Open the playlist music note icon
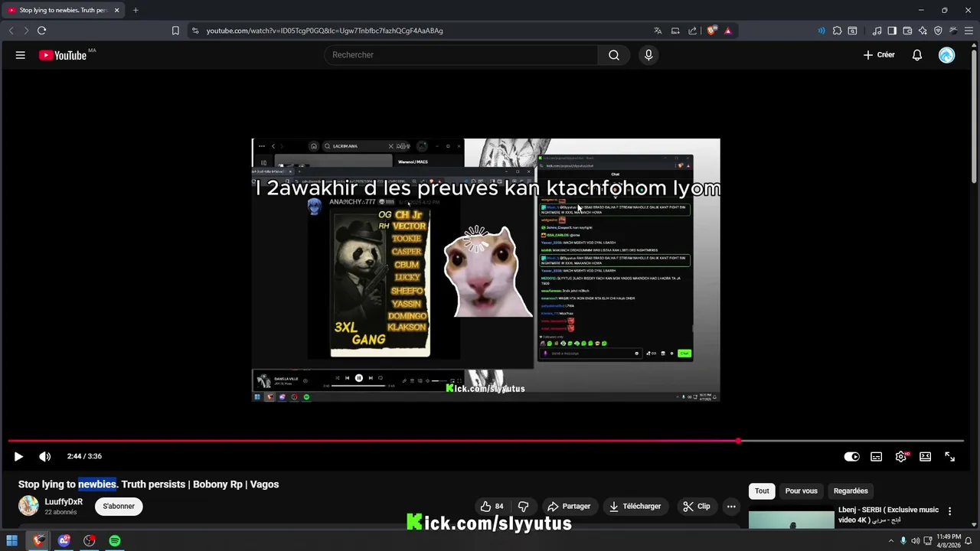 [877, 31]
